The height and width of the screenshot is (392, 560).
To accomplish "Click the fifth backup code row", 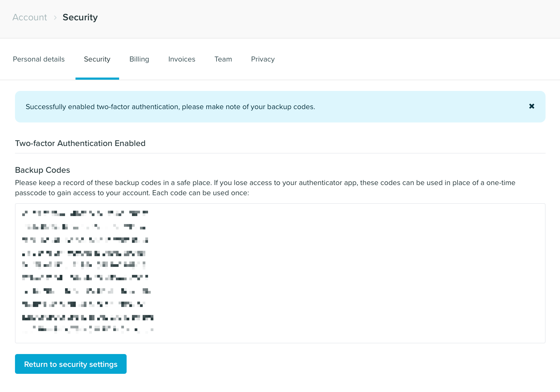I will [84, 265].
